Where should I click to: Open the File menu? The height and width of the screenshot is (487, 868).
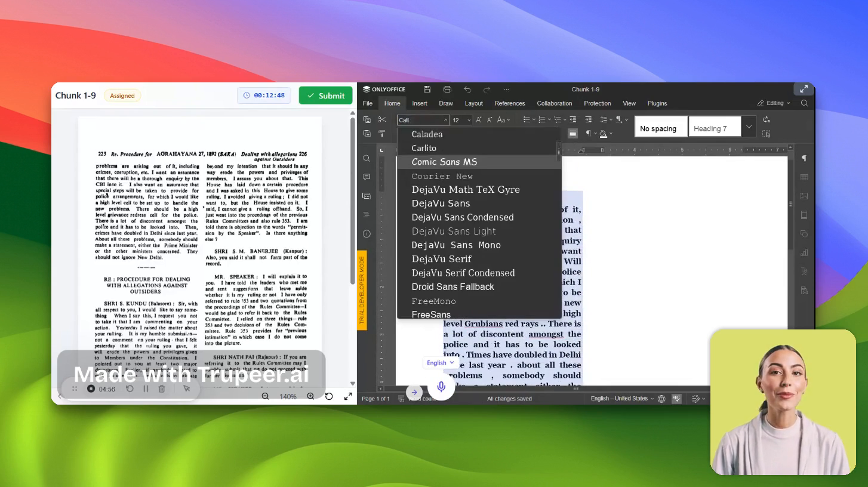(x=368, y=103)
